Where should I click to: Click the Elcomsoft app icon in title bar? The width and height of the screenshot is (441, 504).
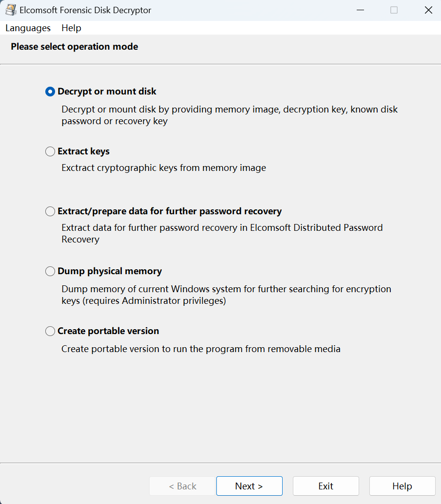(x=11, y=10)
